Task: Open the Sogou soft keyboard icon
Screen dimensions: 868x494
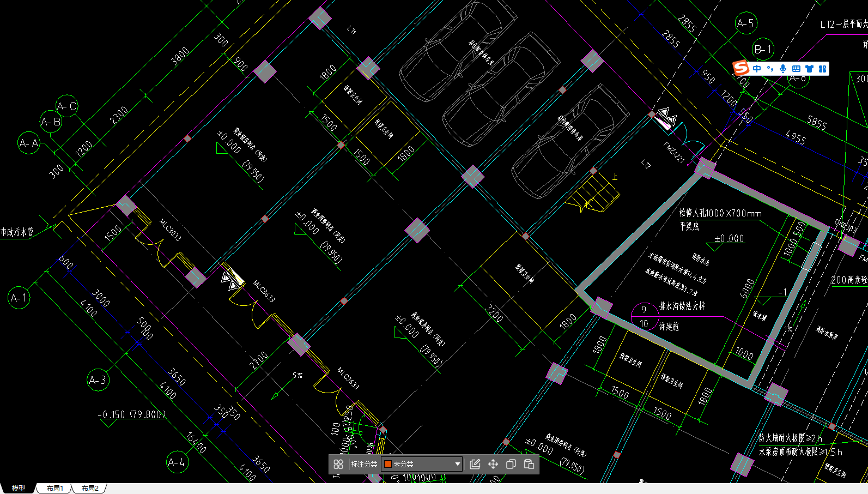Action: (x=796, y=69)
